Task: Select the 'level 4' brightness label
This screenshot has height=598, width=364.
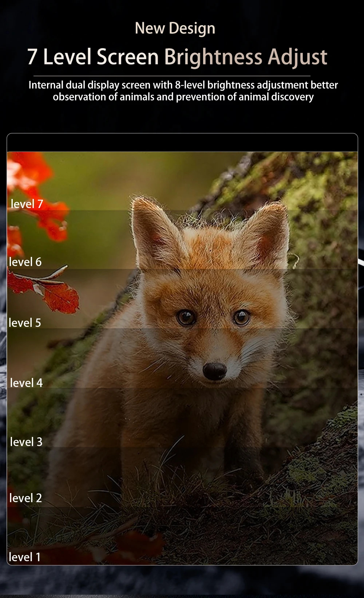Action: click(x=26, y=383)
